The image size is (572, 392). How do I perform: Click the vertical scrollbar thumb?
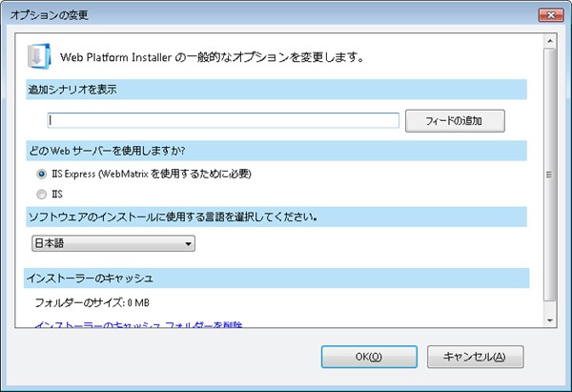click(550, 175)
